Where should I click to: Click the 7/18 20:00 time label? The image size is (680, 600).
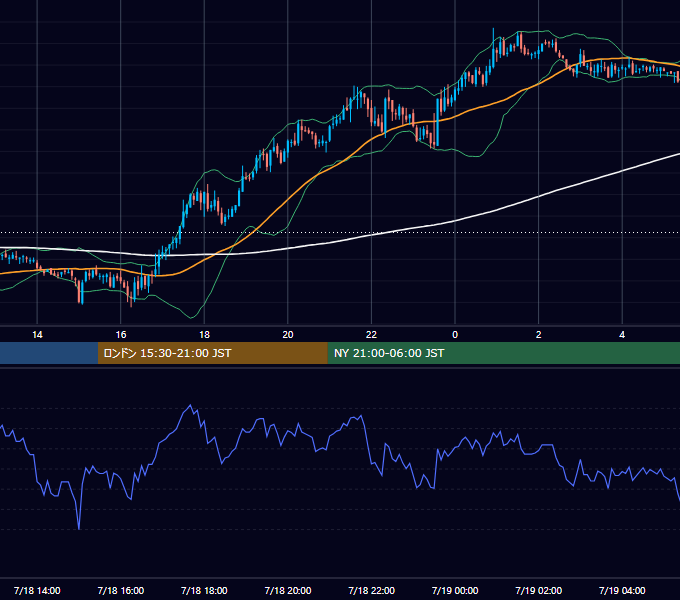pyautogui.click(x=288, y=590)
